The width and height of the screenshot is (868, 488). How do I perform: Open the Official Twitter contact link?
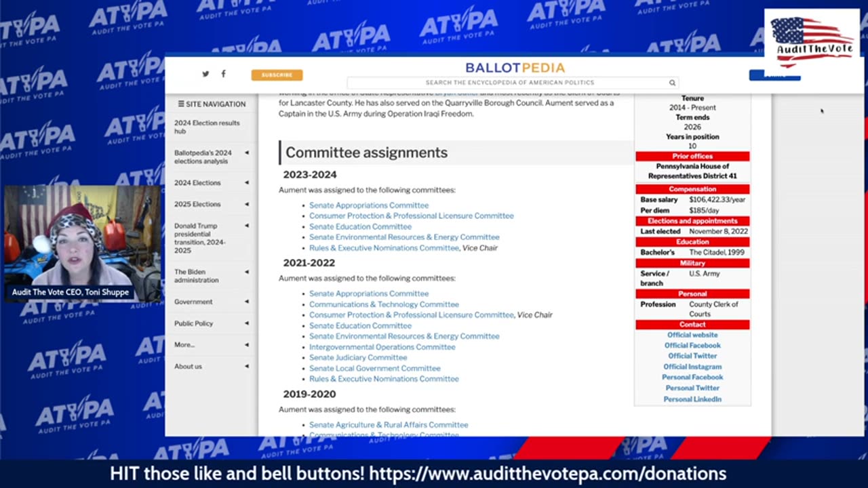(692, 356)
